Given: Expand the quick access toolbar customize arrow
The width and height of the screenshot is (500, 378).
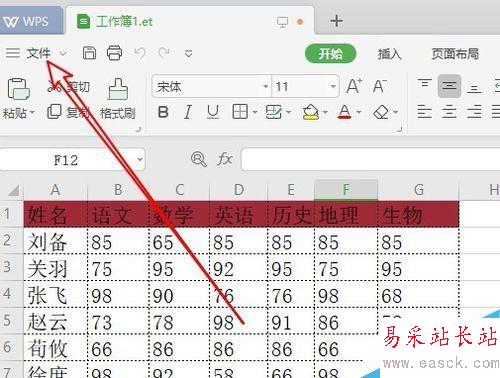Looking at the screenshot, I should (x=189, y=54).
